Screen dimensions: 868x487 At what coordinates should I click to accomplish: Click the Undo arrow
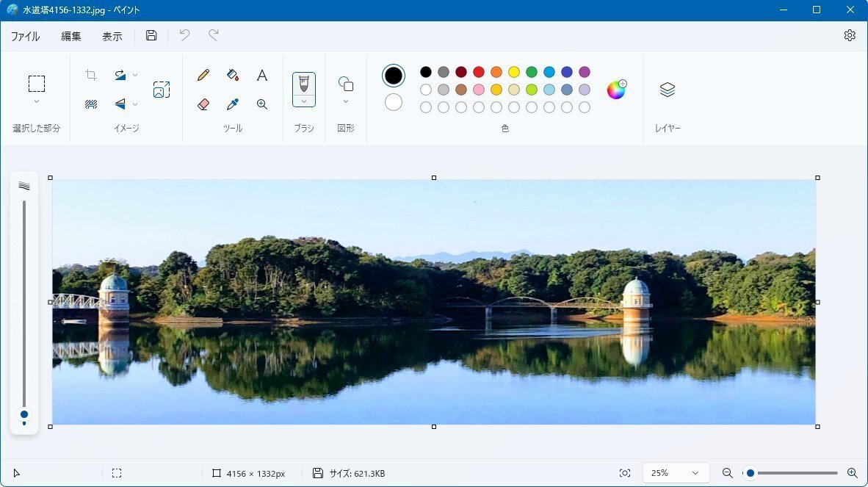(x=184, y=35)
